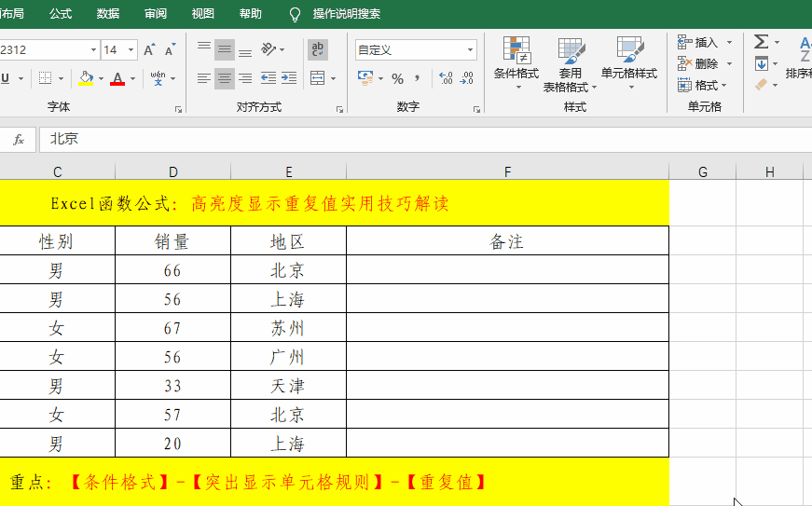Open the 公式 (Formulas) ribbon tab
The height and width of the screenshot is (506, 812).
61,14
